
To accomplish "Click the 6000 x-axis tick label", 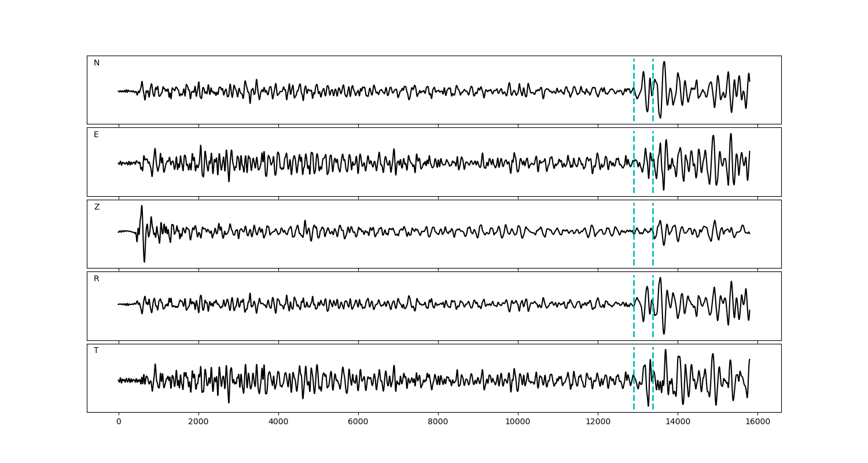I will coord(358,422).
